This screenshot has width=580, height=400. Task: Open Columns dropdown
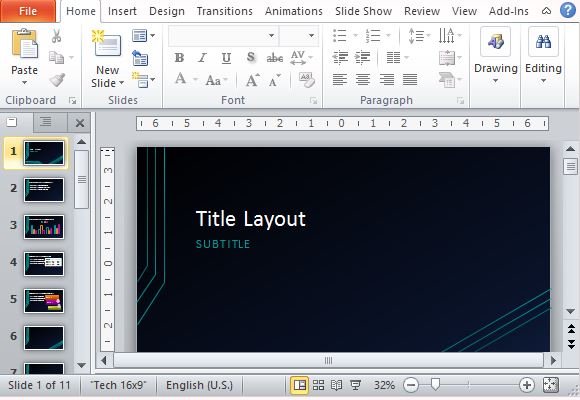pos(397,57)
